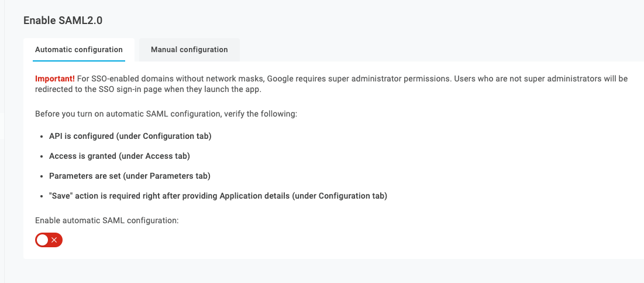Select the Automatic configuration tab
The height and width of the screenshot is (283, 644).
(79, 50)
